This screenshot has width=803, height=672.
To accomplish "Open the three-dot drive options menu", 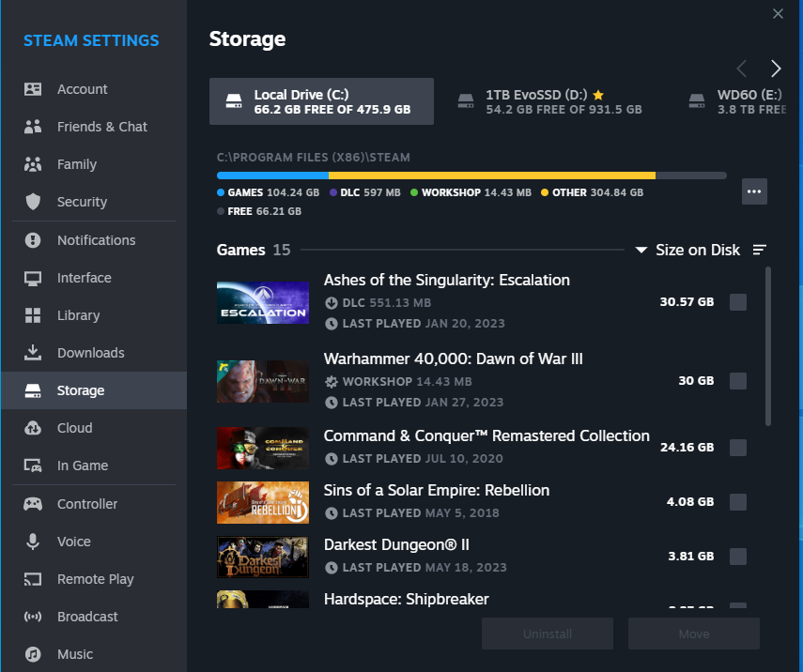I will coord(754,191).
